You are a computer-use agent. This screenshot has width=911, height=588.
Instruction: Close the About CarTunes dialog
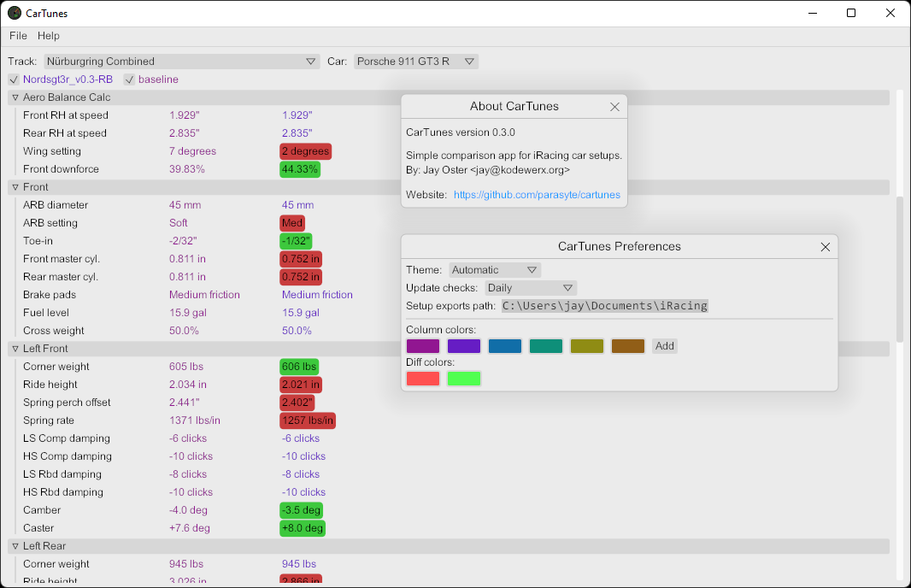[614, 107]
